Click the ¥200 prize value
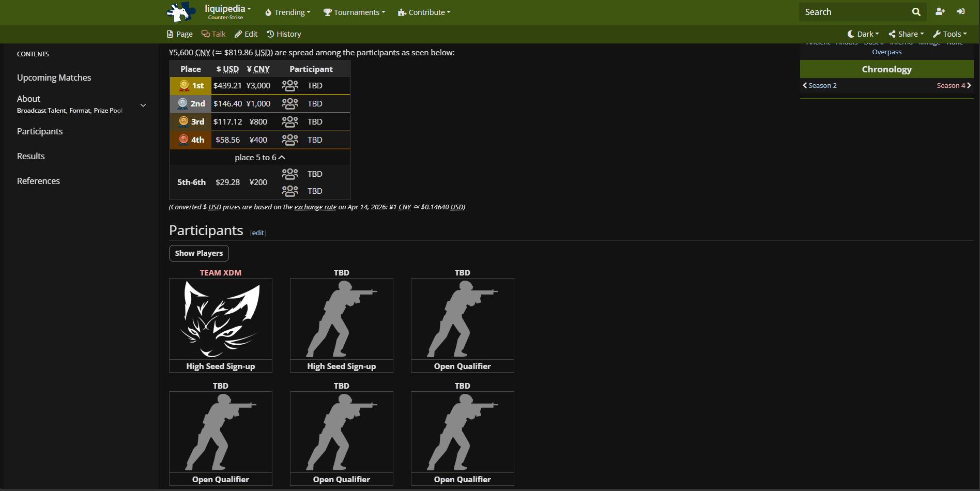980x491 pixels. 258,182
